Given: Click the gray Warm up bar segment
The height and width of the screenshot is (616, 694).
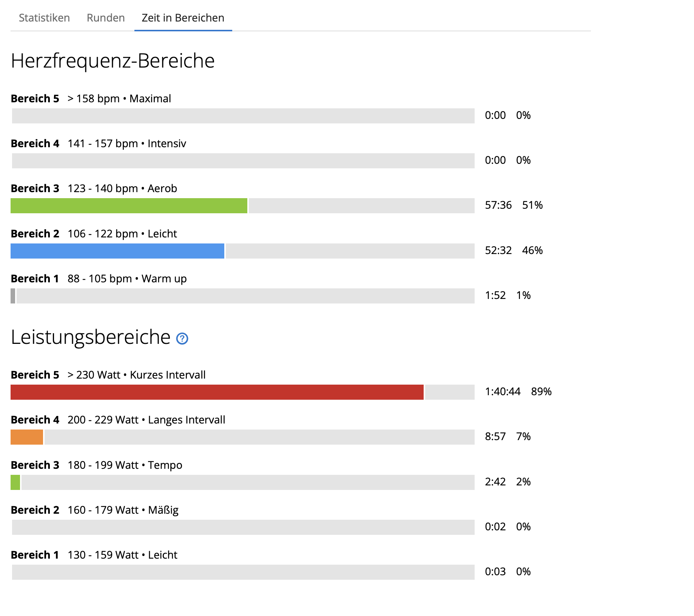Looking at the screenshot, I should point(13,296).
